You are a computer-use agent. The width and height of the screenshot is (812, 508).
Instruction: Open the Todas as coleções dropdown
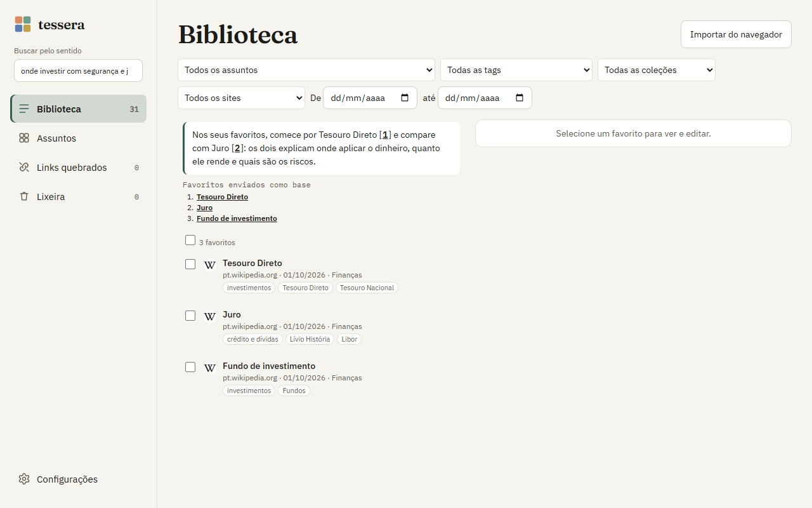657,70
